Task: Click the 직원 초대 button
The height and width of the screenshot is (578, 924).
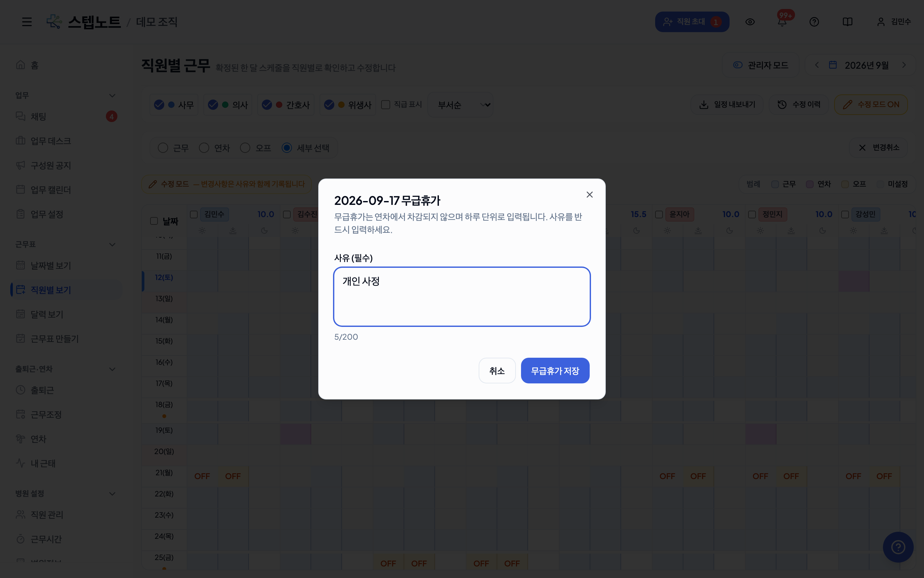Action: point(692,22)
